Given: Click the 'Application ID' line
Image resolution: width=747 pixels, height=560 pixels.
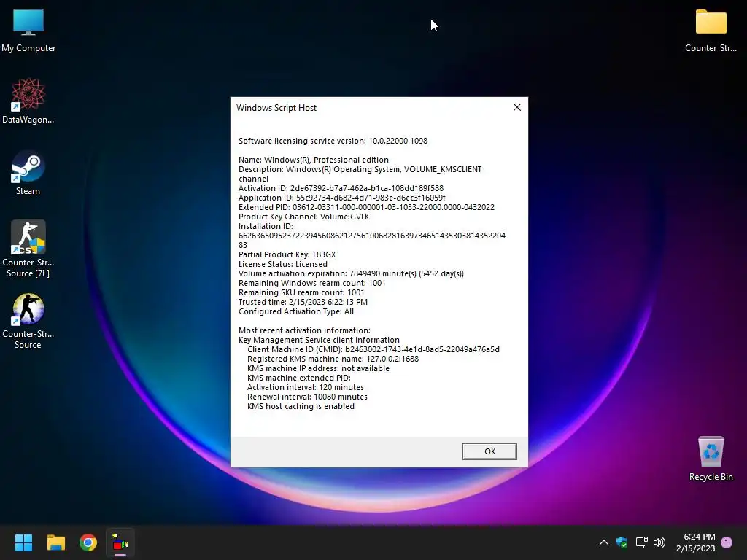Looking at the screenshot, I should (342, 198).
